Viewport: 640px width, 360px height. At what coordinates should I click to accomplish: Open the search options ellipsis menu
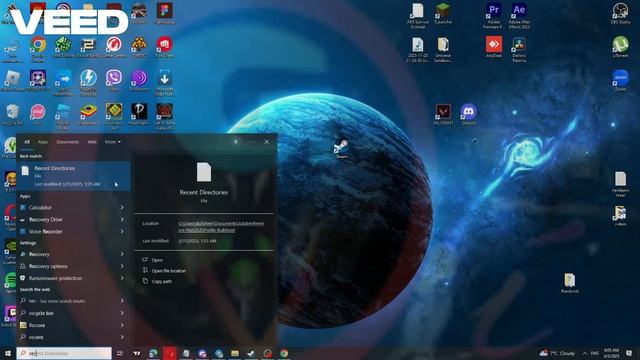click(x=252, y=142)
